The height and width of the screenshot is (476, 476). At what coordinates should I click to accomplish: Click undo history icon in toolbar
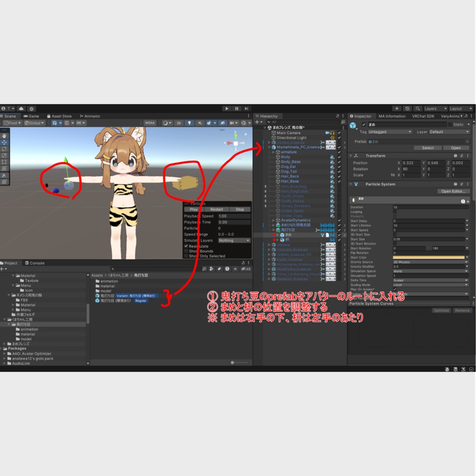tap(407, 109)
